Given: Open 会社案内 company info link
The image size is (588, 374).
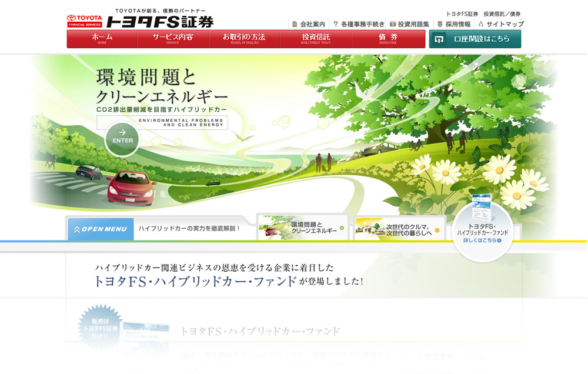Looking at the screenshot, I should [312, 24].
